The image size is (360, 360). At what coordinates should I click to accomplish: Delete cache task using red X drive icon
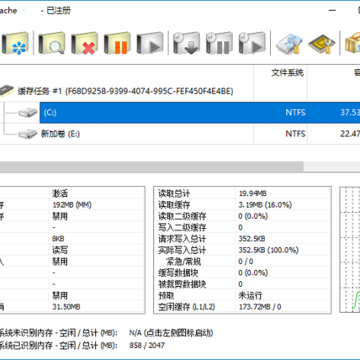click(84, 43)
